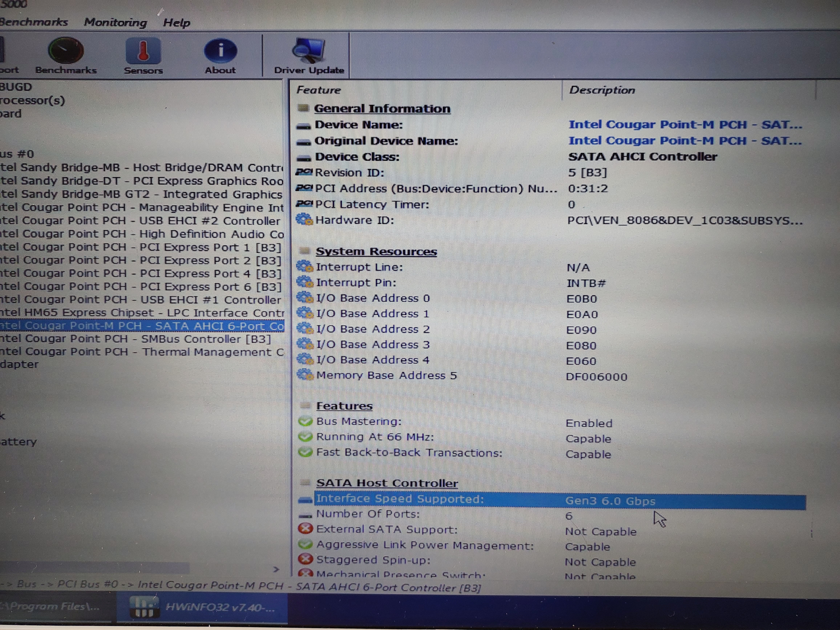Click the PCI icon beside Revision ID

tap(304, 172)
